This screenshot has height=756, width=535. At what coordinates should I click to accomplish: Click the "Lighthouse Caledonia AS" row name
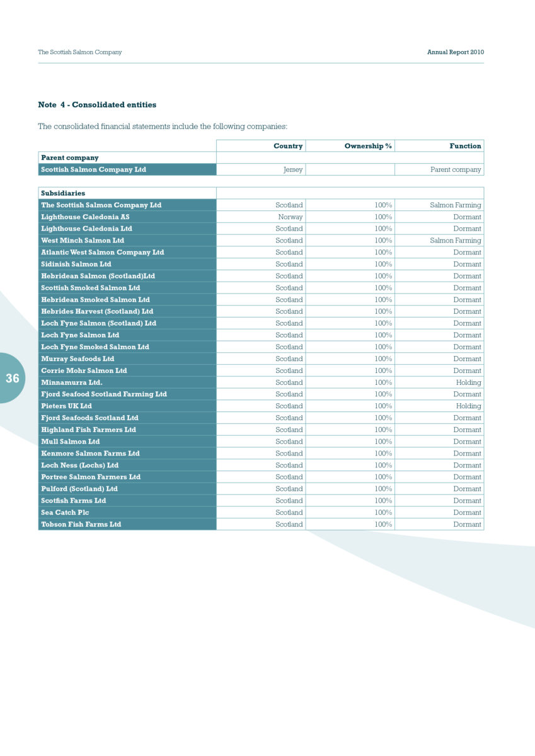85,217
